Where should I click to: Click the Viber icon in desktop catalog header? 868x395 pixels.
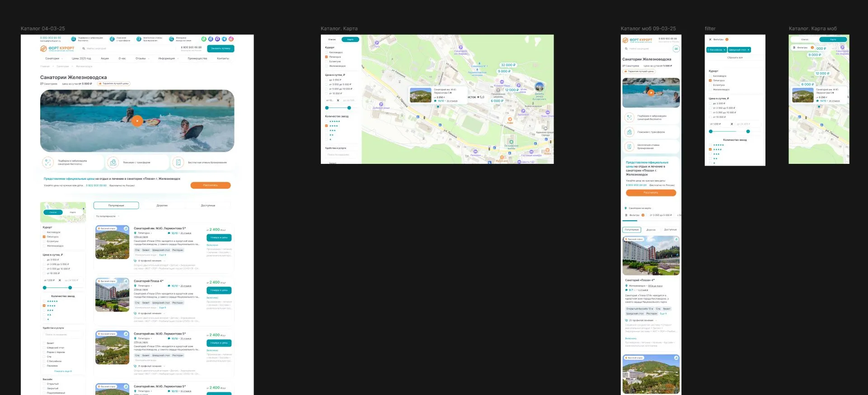(217, 39)
